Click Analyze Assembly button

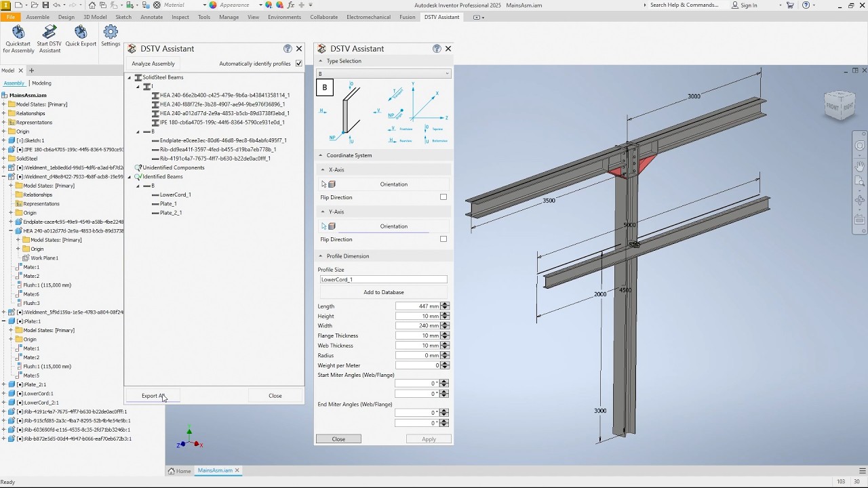[x=153, y=64]
